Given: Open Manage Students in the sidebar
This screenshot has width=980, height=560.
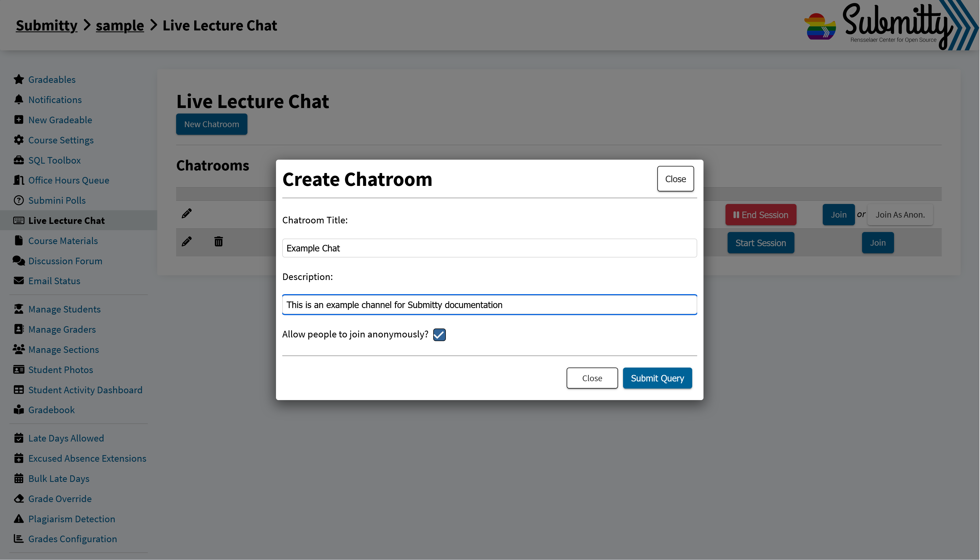Looking at the screenshot, I should (64, 309).
